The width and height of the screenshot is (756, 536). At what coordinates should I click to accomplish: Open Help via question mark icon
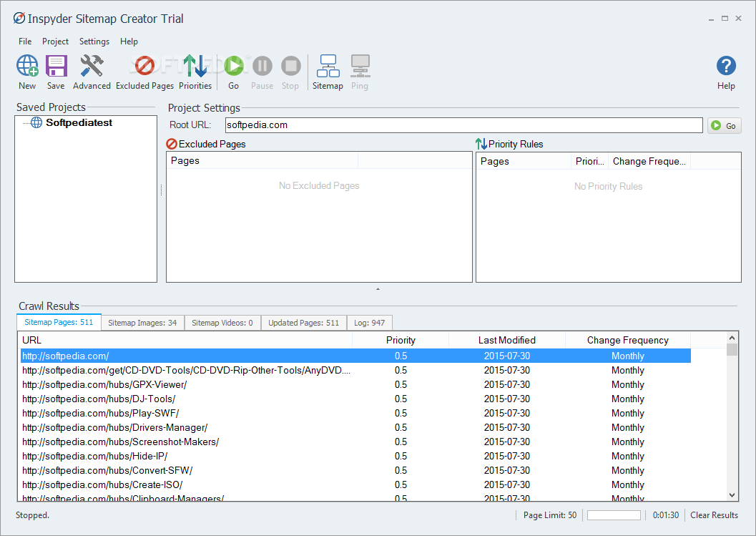click(x=726, y=72)
